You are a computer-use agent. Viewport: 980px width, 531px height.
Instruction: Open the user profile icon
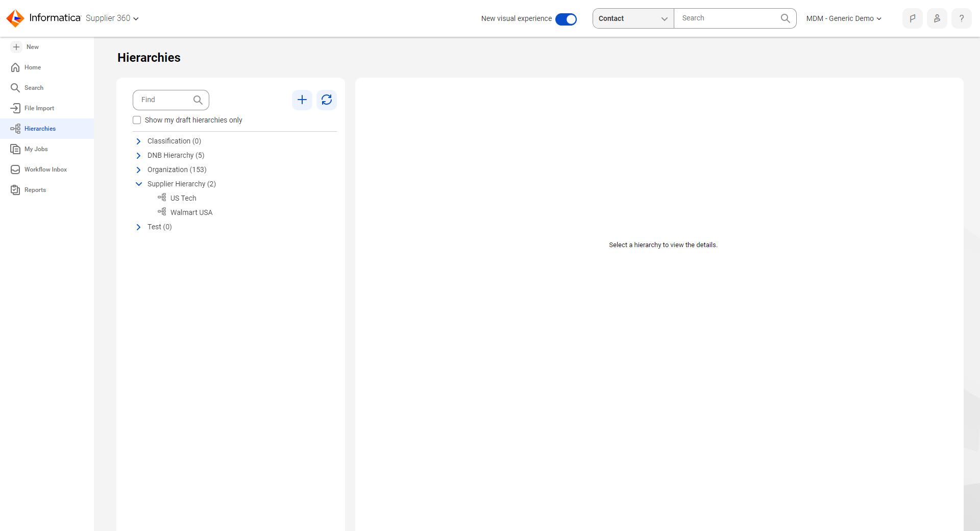click(x=937, y=18)
